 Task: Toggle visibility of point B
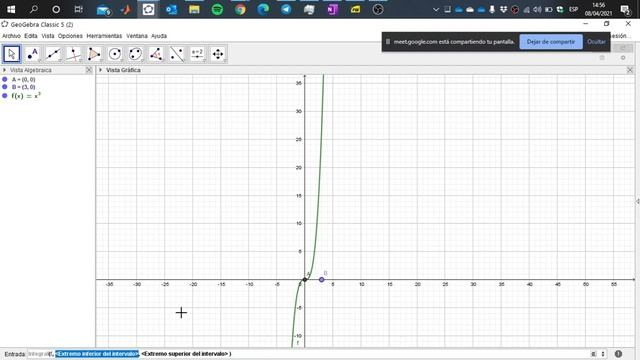tap(5, 87)
